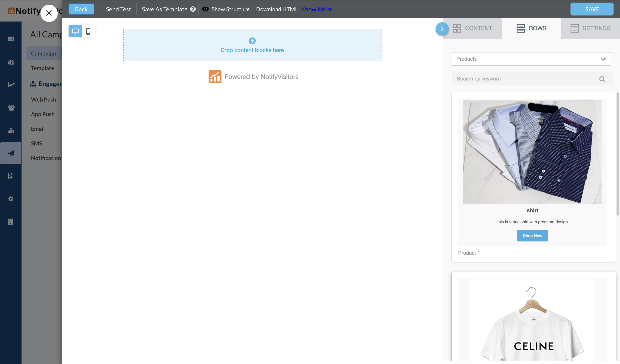The height and width of the screenshot is (364, 620).
Task: Click the upload arrow in drop zone
Action: click(x=252, y=41)
